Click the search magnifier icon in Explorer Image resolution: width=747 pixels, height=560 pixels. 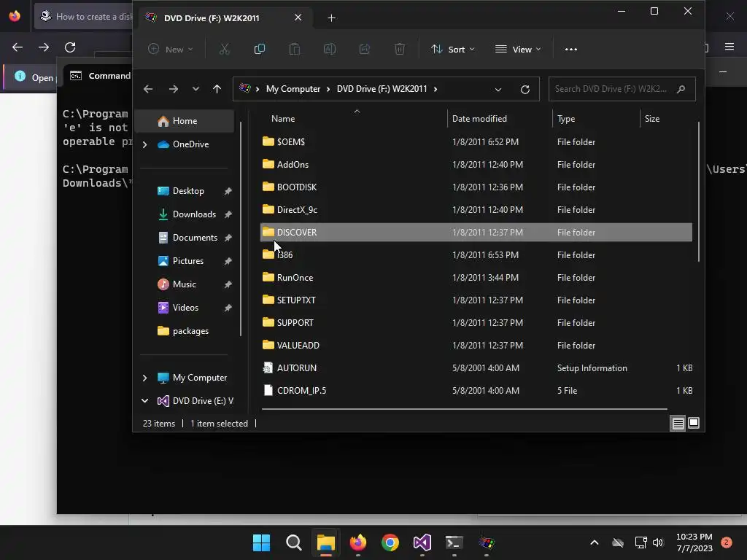(x=681, y=89)
